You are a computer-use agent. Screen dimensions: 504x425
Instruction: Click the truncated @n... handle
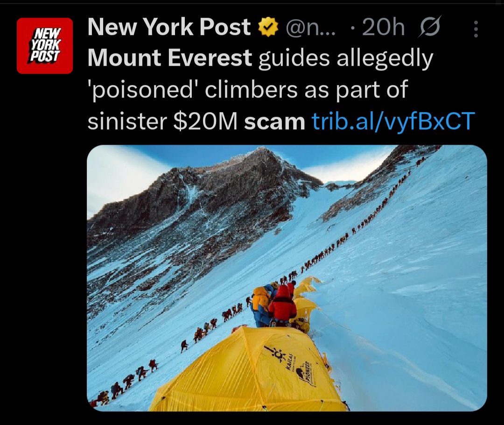tap(310, 28)
